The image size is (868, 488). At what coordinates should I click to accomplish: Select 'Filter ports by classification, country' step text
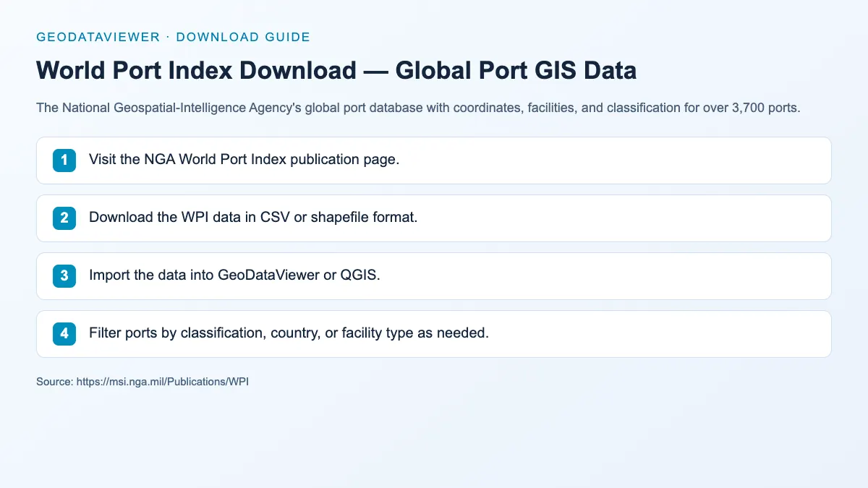tap(289, 333)
